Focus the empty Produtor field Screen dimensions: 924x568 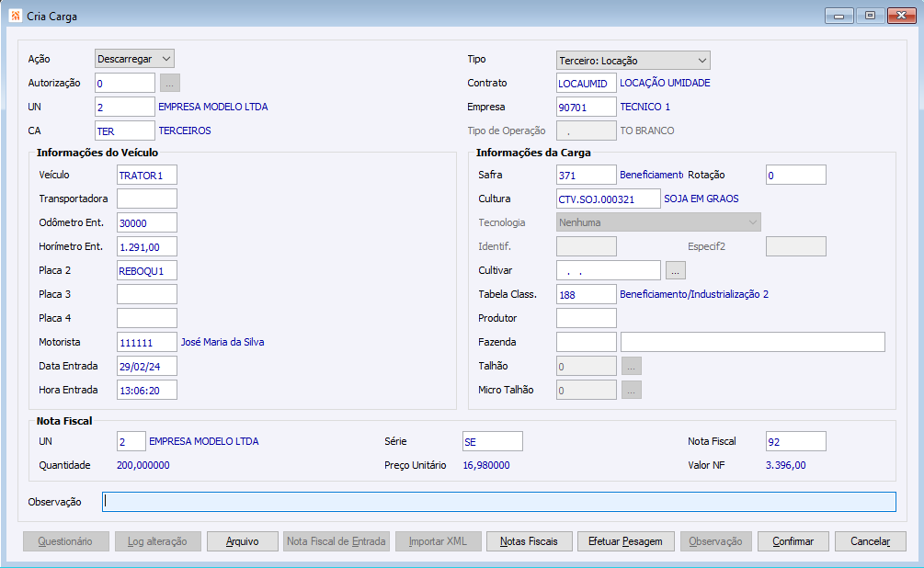tap(587, 318)
